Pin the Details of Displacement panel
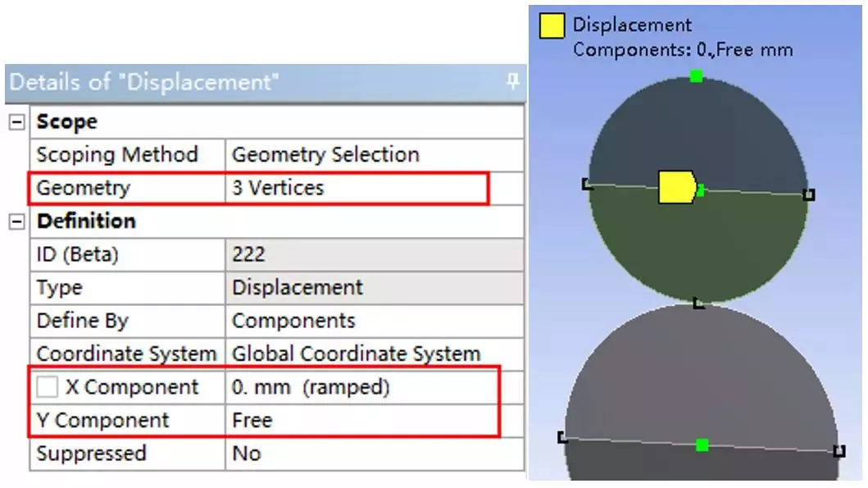 [x=512, y=81]
